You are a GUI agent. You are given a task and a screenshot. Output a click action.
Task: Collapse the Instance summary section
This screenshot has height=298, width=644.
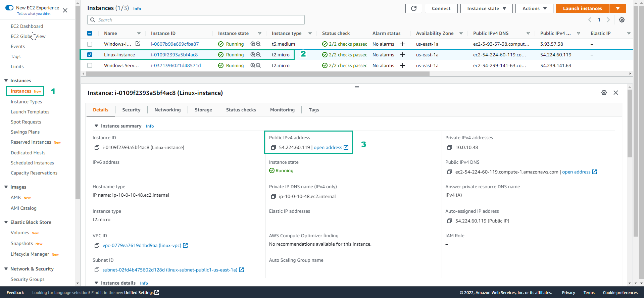(96, 126)
